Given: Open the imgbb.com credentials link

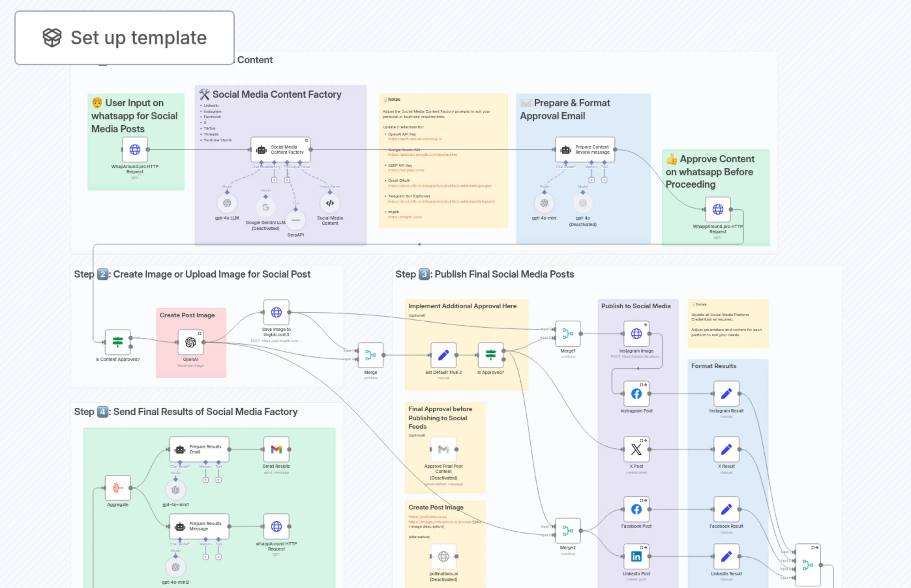Looking at the screenshot, I should coord(405,217).
